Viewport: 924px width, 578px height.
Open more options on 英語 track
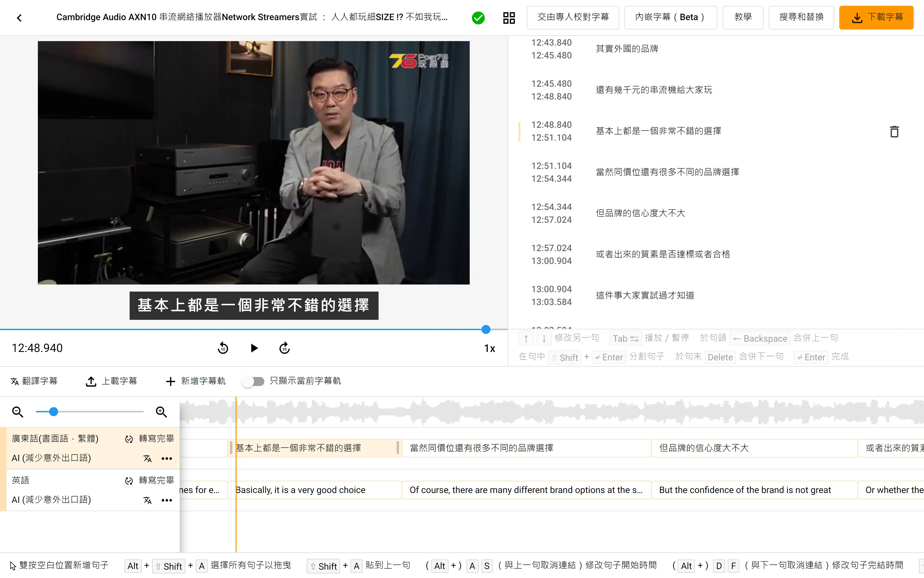[x=167, y=500]
